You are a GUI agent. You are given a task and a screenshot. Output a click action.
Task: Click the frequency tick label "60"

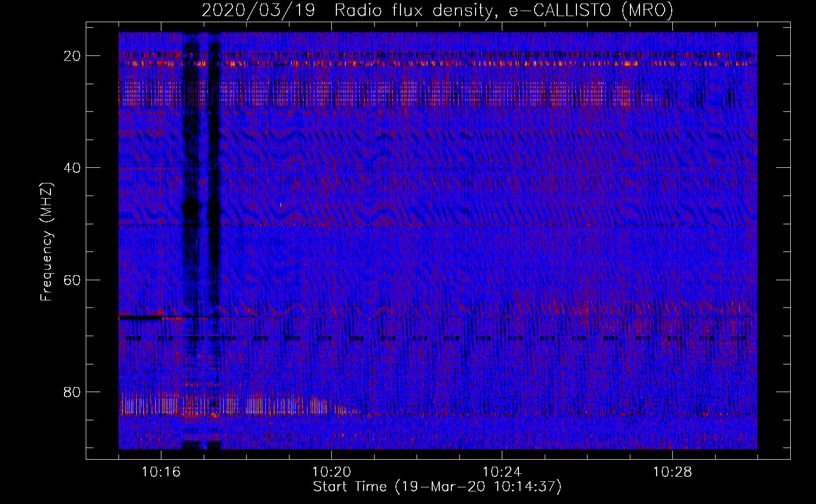point(73,280)
